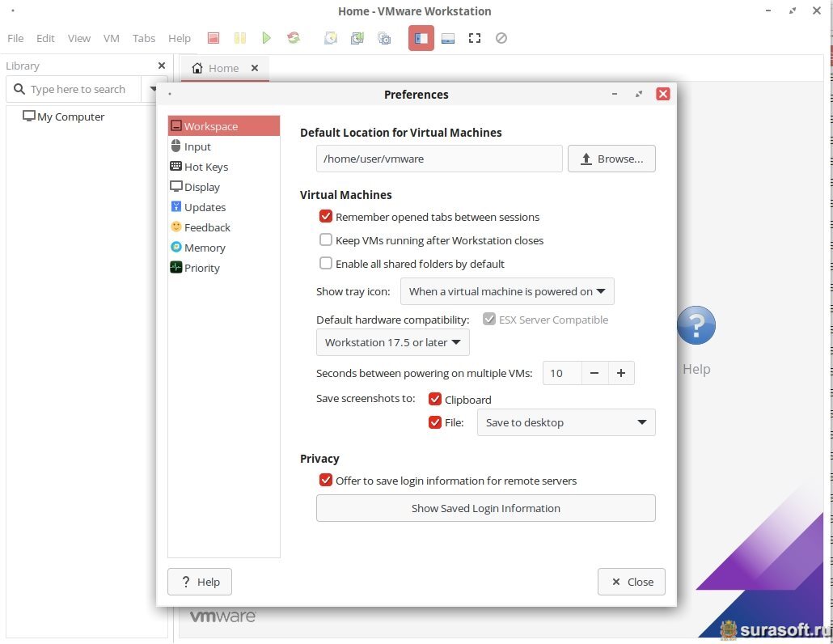
Task: Click the Close button in Preferences dialog
Action: (631, 582)
